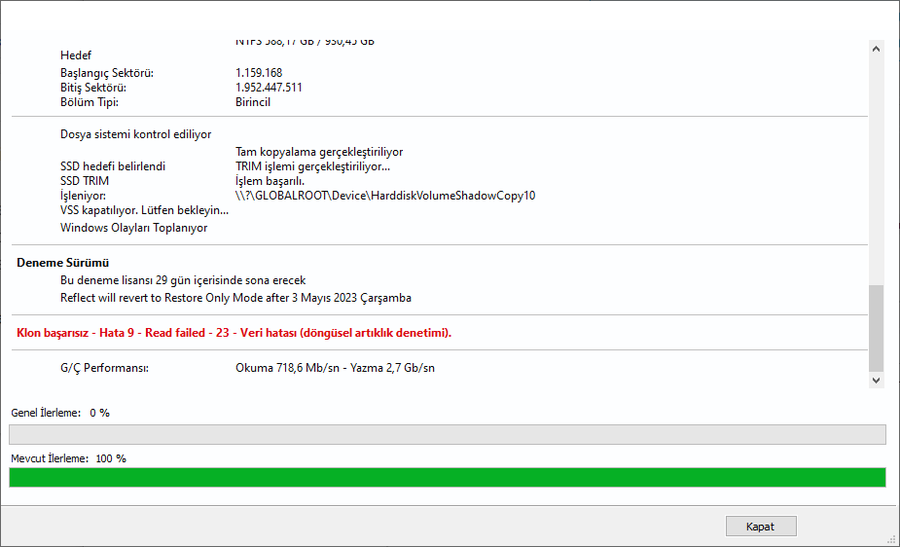Screen dimensions: 900x547
Task: Click the Genel İlerleme progress bar
Action: (447, 435)
